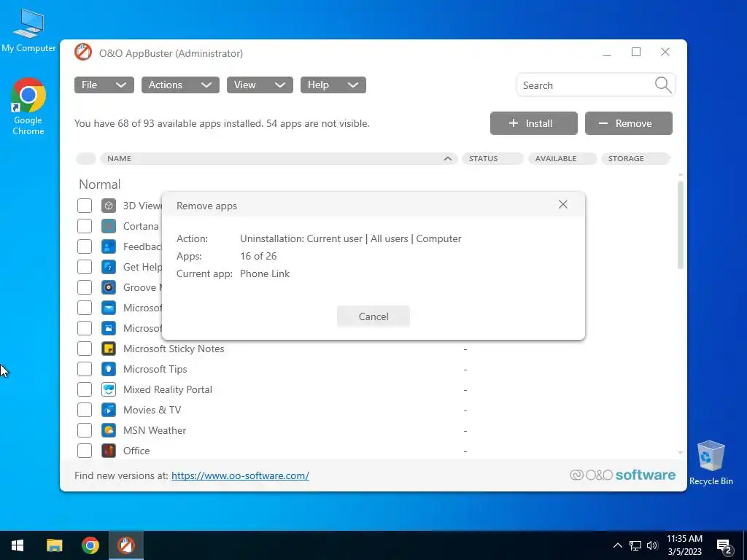Click the Get Help app icon
The width and height of the screenshot is (747, 560).
[x=109, y=267]
